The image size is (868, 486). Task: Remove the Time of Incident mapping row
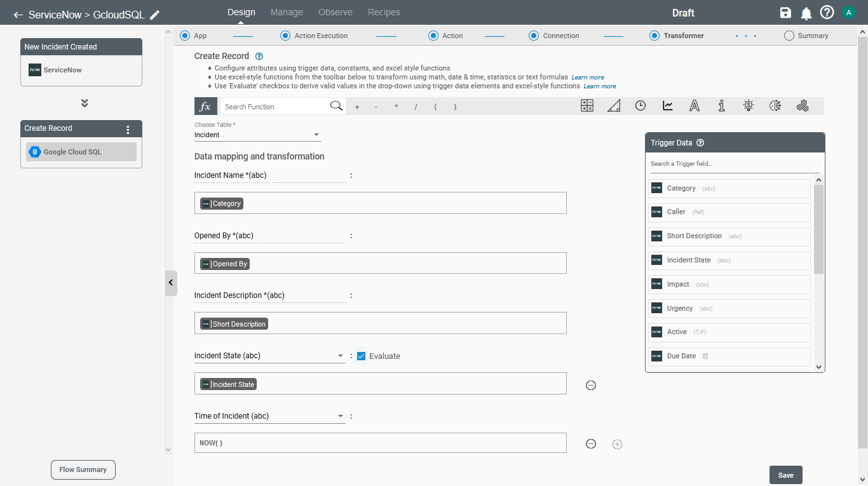(x=591, y=444)
